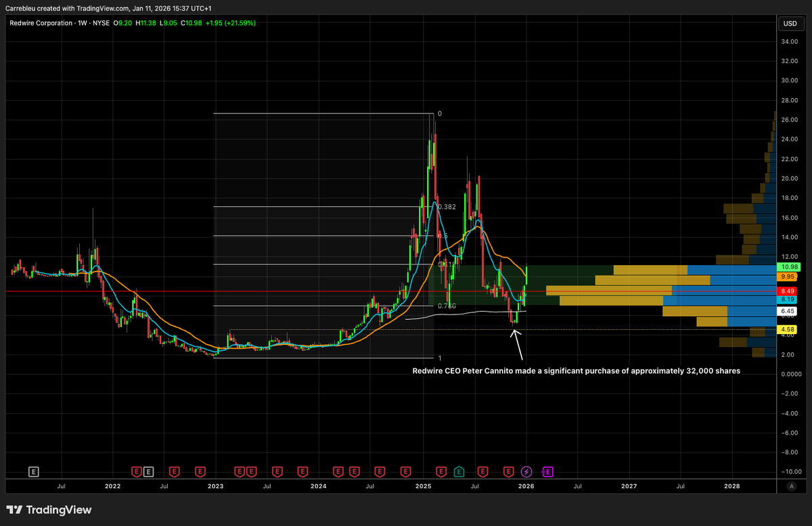Click the 2028 label on time axis
Image resolution: width=812 pixels, height=526 pixels.
pyautogui.click(x=731, y=486)
